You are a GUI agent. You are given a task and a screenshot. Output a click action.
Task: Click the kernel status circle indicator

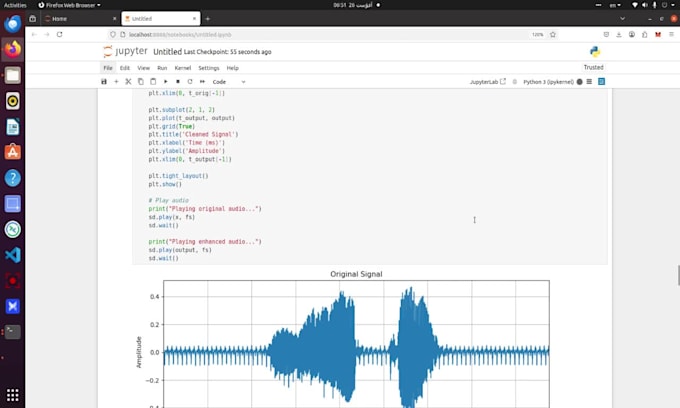point(579,82)
